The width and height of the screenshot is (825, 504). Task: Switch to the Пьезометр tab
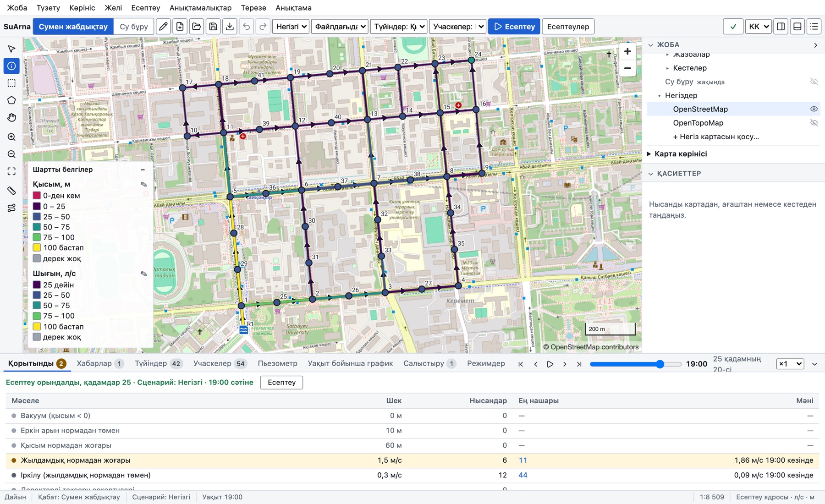point(277,363)
